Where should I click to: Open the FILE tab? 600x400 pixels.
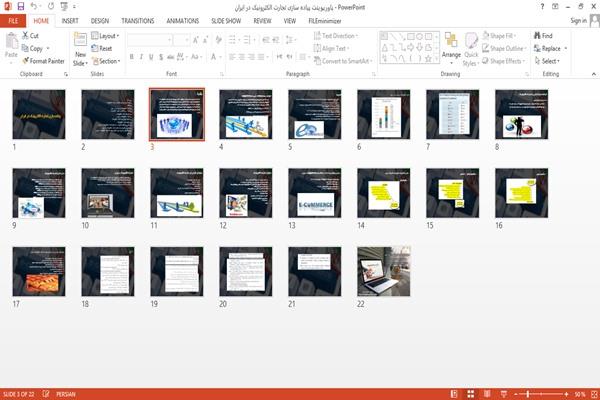tap(13, 21)
